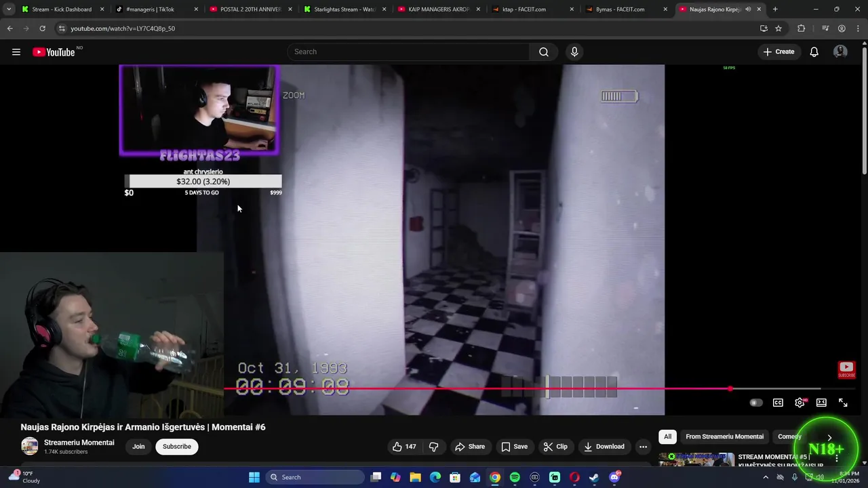The image size is (868, 488).
Task: Open Streameriu Momentai channel avatar
Action: (29, 446)
